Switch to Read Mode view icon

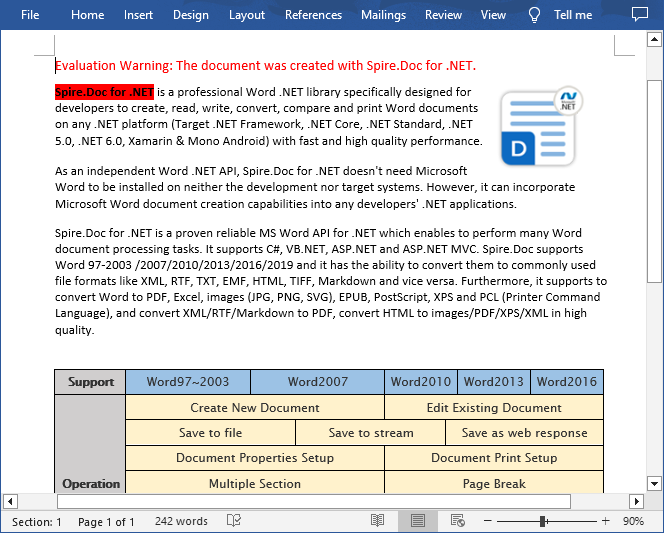click(377, 521)
